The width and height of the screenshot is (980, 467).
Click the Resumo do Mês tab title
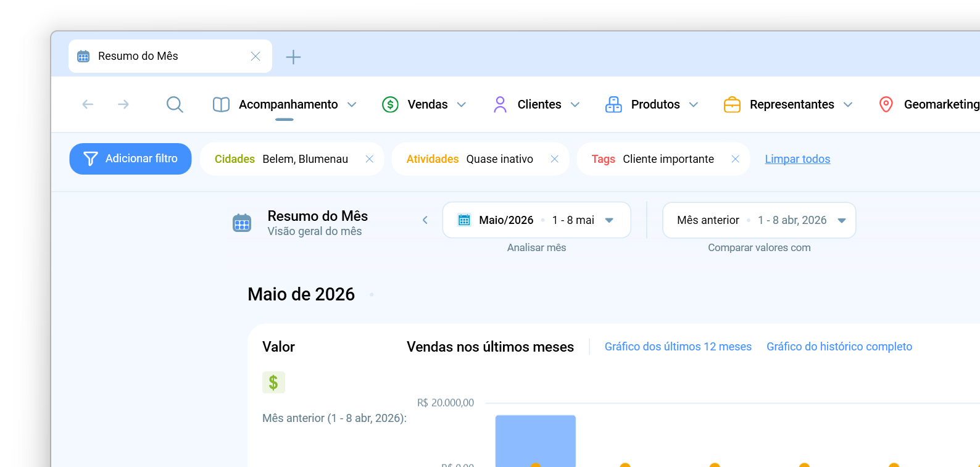(x=138, y=56)
